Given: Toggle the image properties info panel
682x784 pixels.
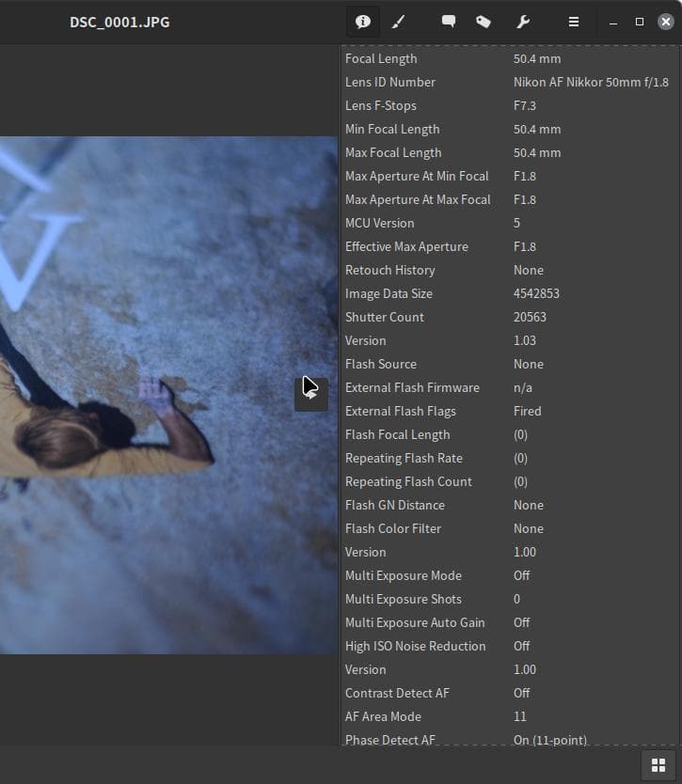Looking at the screenshot, I should click(363, 22).
